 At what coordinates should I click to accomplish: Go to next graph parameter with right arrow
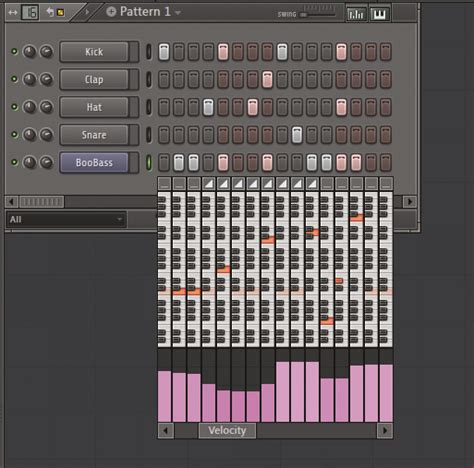pyautogui.click(x=385, y=431)
